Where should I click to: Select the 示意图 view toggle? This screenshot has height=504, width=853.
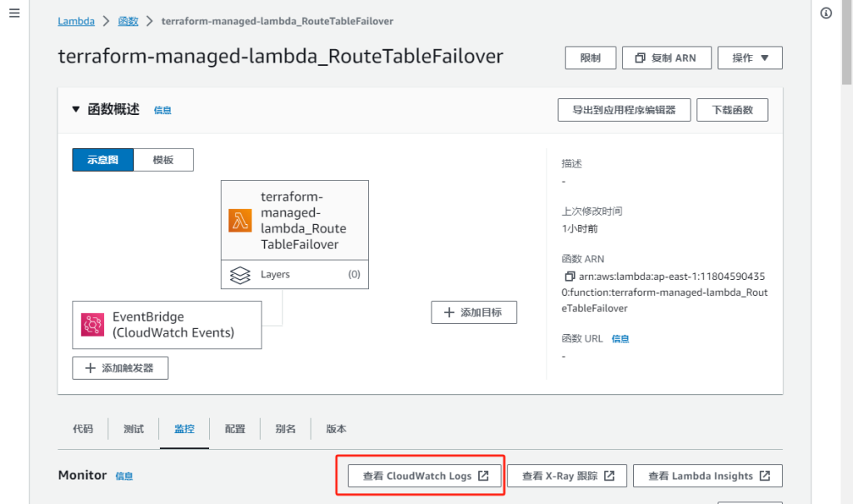[103, 160]
